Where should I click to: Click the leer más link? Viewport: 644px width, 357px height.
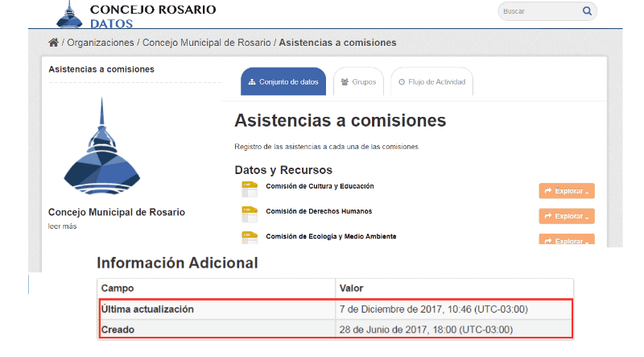[x=62, y=226]
